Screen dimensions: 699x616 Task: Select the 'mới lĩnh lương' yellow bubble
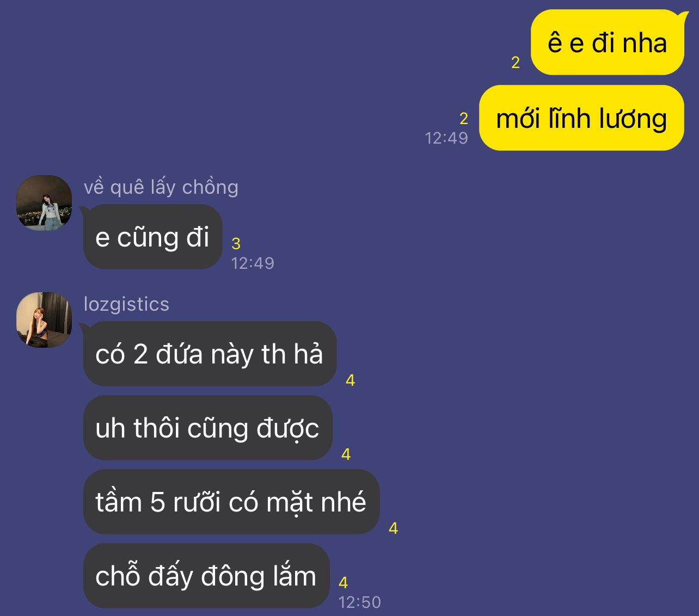(x=581, y=118)
